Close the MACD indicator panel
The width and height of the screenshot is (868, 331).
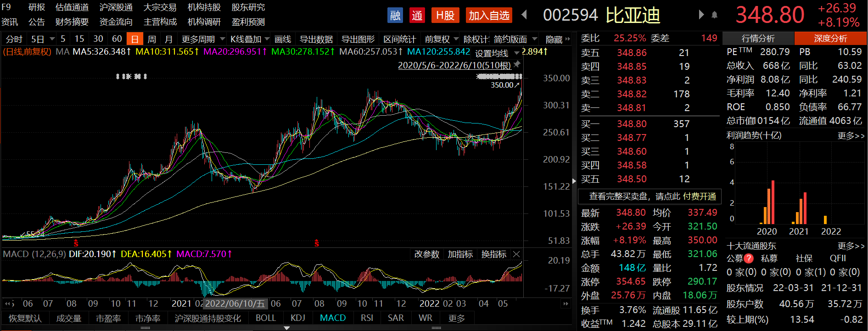[516, 254]
